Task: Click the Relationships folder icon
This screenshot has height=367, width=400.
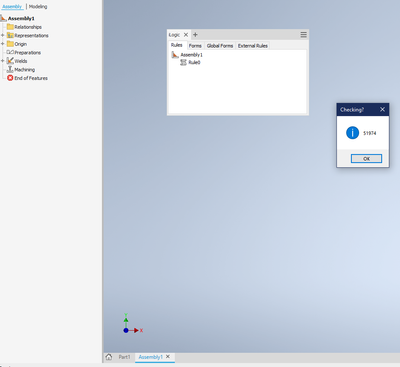Action: coord(10,27)
